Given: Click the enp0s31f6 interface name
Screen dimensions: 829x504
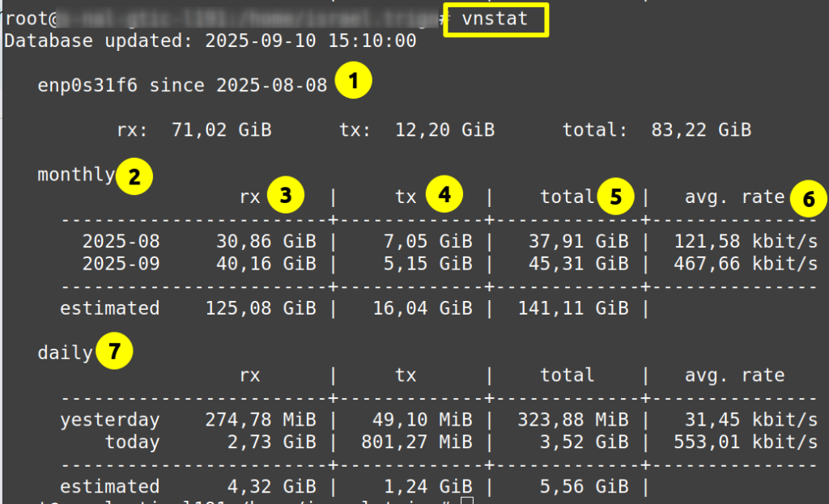Looking at the screenshot, I should [x=88, y=85].
